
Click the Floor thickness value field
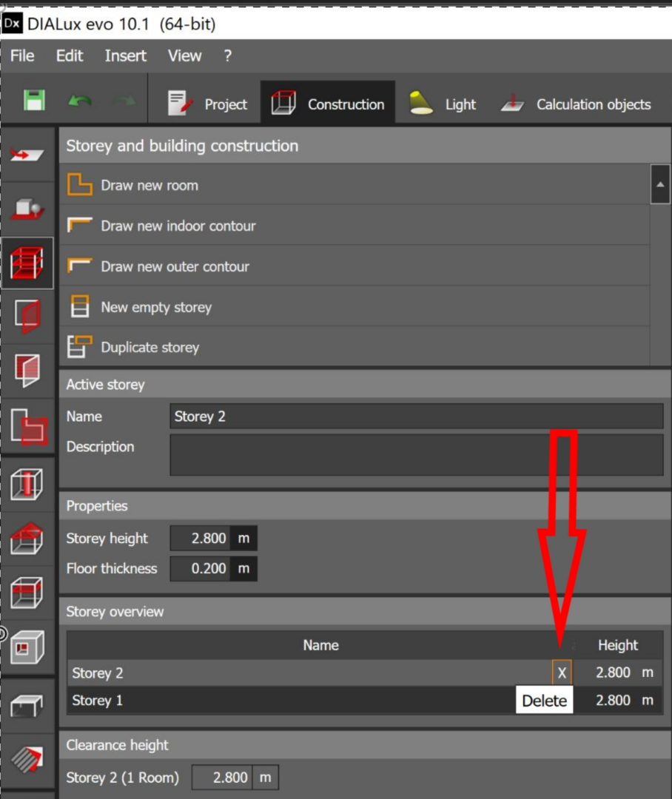[200, 568]
